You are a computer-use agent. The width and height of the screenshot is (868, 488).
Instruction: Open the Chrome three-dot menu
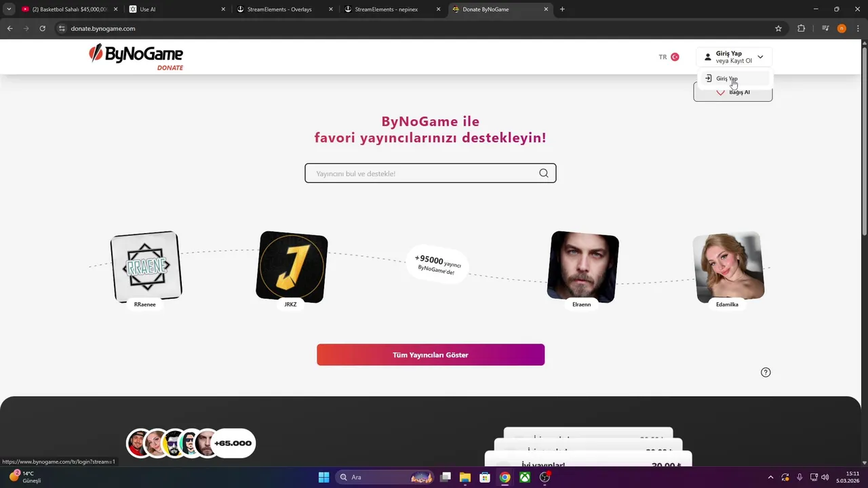(x=858, y=28)
